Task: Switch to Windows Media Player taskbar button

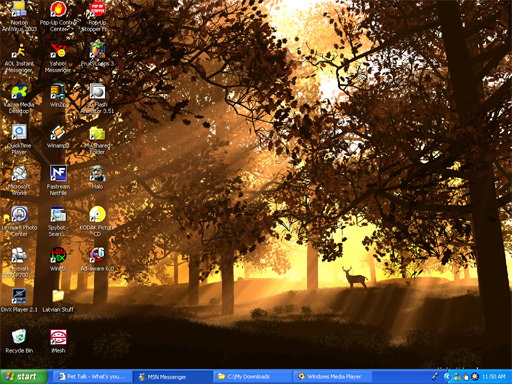Action: tap(332, 377)
